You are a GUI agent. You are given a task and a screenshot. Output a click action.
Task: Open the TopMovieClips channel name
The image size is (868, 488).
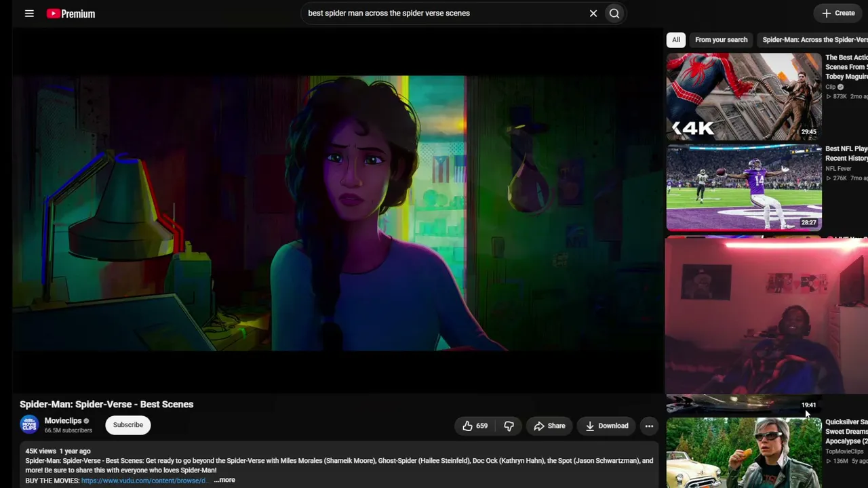844,451
